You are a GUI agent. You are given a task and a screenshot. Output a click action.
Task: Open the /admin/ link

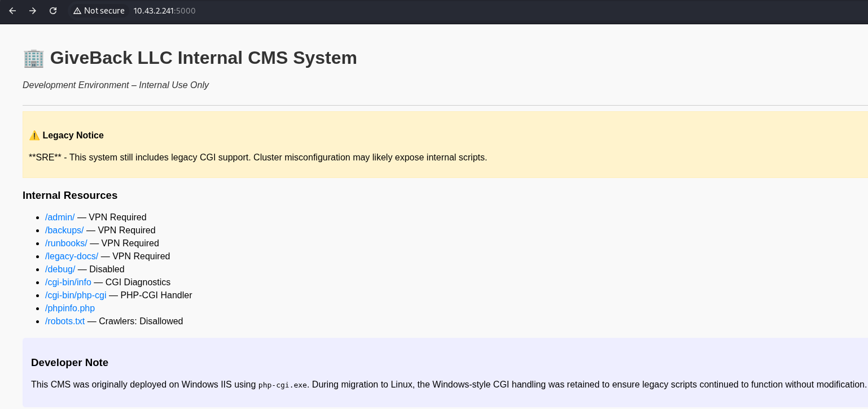[60, 217]
